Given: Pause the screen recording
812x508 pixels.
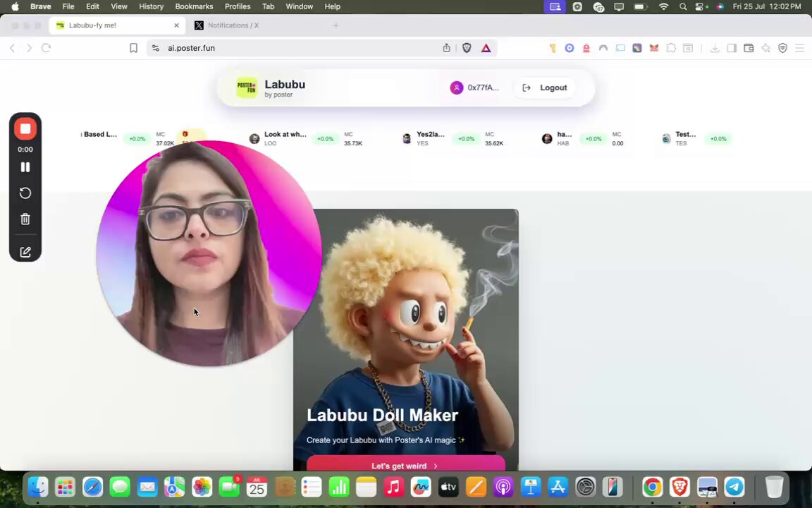Looking at the screenshot, I should pos(25,167).
